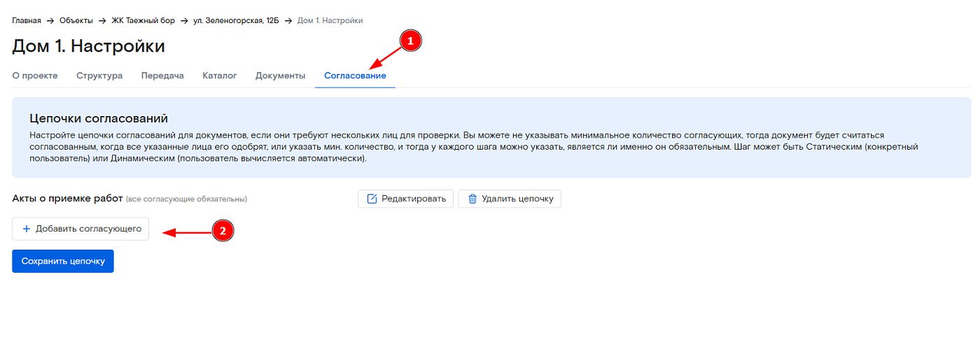Click the red annotation marker numbered 1
The height and width of the screenshot is (342, 980).
click(x=411, y=41)
